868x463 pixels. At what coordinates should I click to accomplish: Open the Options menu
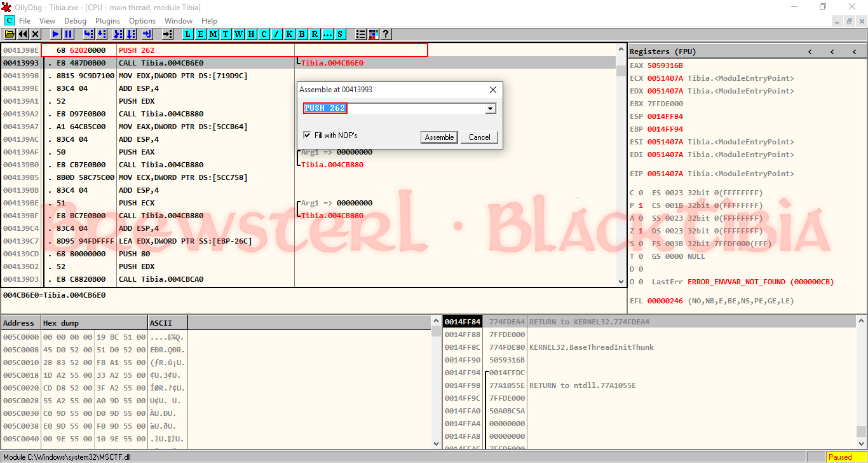[142, 21]
